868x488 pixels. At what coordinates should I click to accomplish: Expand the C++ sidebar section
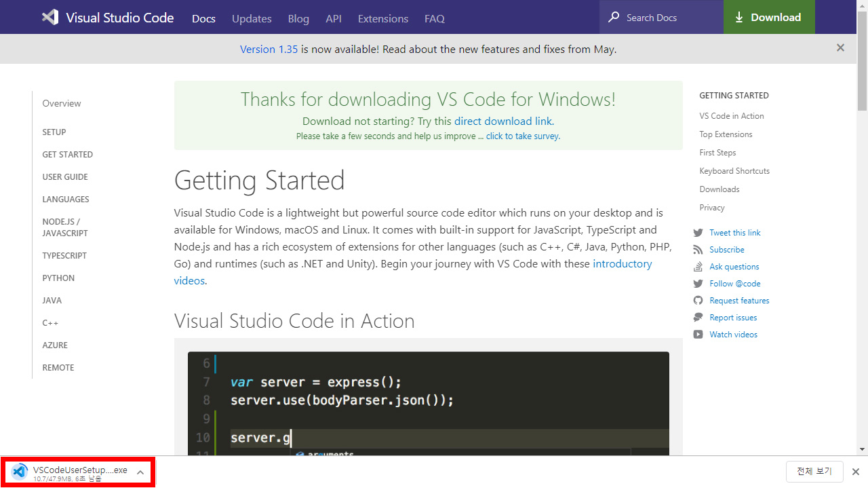pyautogui.click(x=50, y=322)
